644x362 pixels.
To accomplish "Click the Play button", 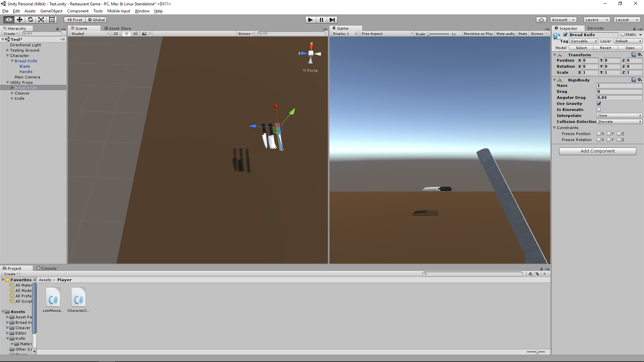I will [311, 20].
